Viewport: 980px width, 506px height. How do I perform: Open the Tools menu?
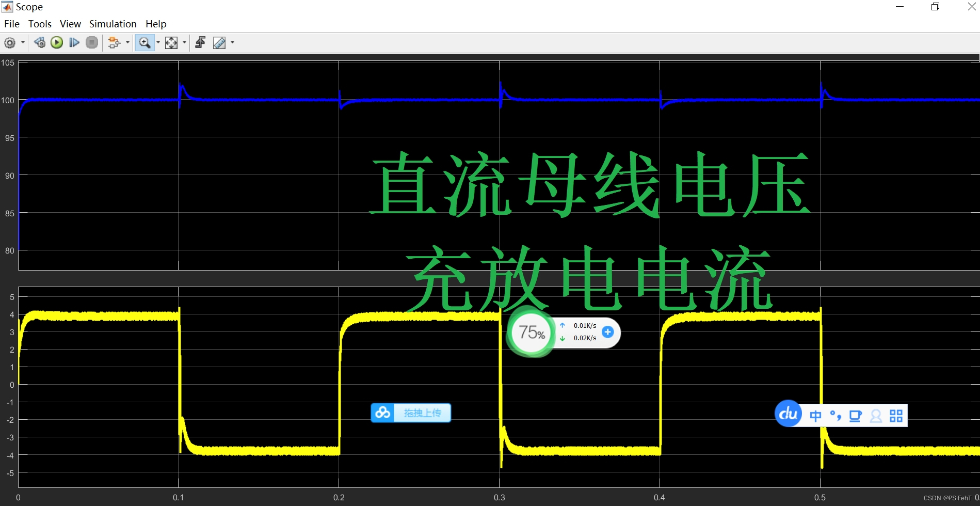point(40,24)
